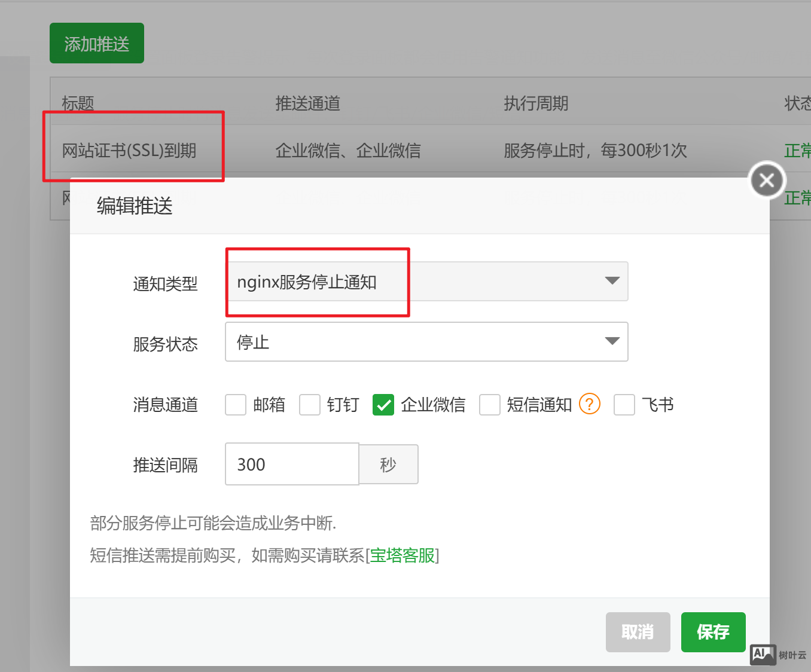
Task: Click the AI watermark icon at bottom right
Action: 763,654
